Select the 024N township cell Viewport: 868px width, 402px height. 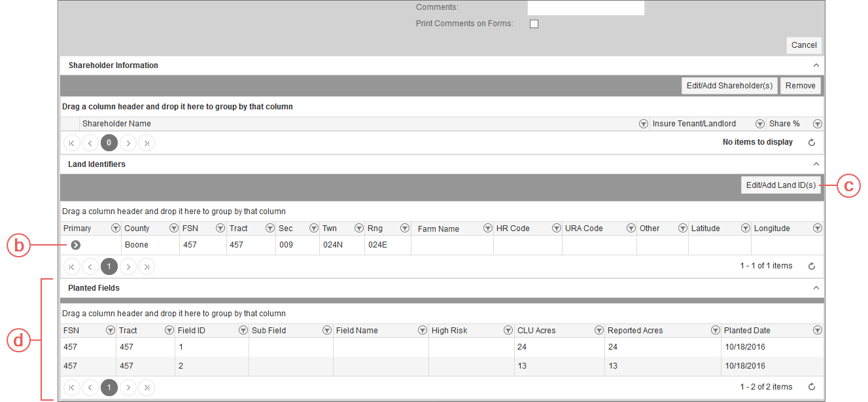pyautogui.click(x=341, y=245)
